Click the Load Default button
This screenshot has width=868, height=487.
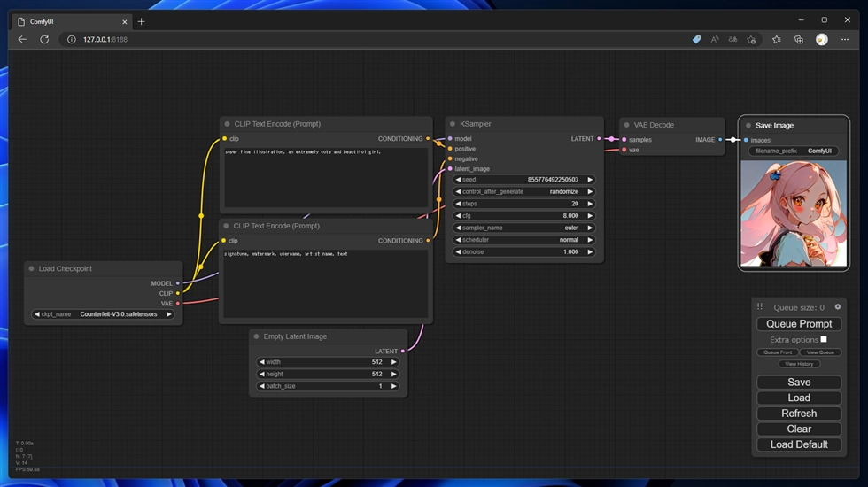pos(799,444)
